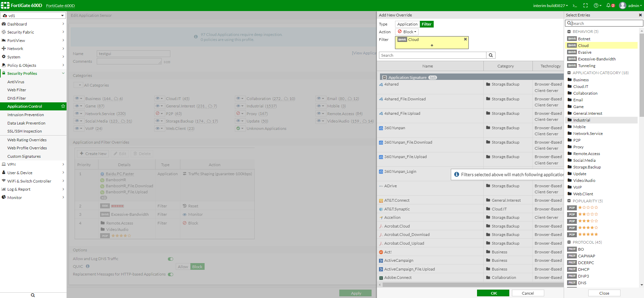Click the search icon at sidebar bottom
The width and height of the screenshot is (644, 298).
[33, 295]
